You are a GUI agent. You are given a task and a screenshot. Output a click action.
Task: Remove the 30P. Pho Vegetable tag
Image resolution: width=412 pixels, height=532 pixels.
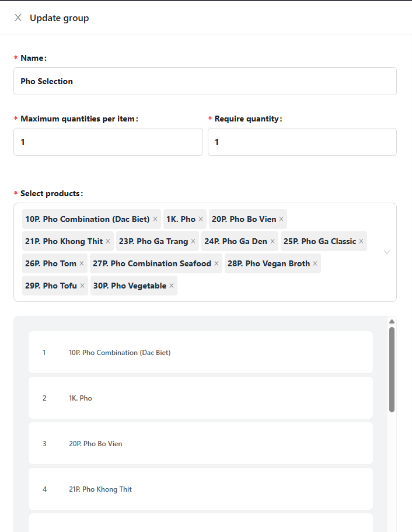point(171,286)
